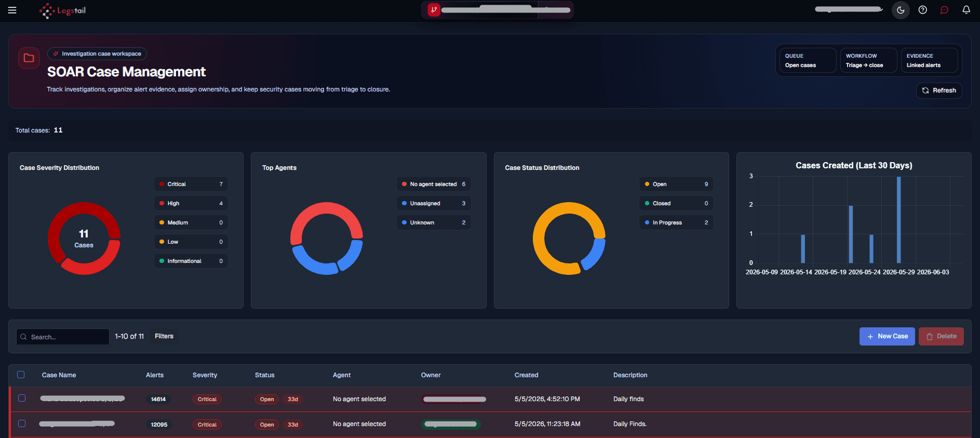Click the Total cases count 11
The image size is (980, 438).
tap(58, 130)
